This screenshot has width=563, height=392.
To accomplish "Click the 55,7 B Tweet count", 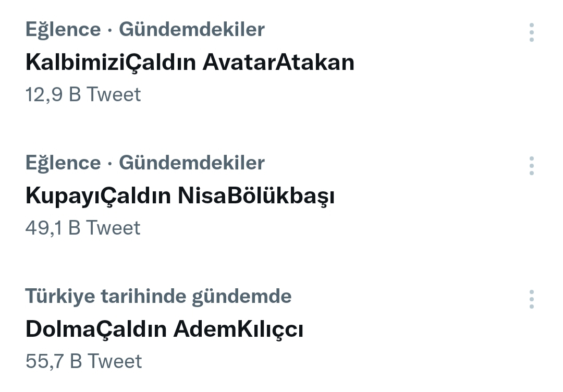I will 83,362.
